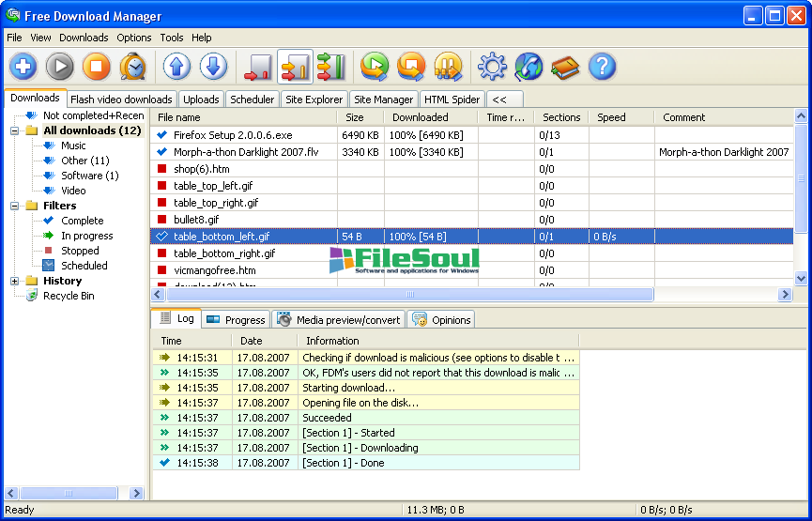Click the blue question mark Help icon
The image size is (812, 521).
pyautogui.click(x=602, y=67)
